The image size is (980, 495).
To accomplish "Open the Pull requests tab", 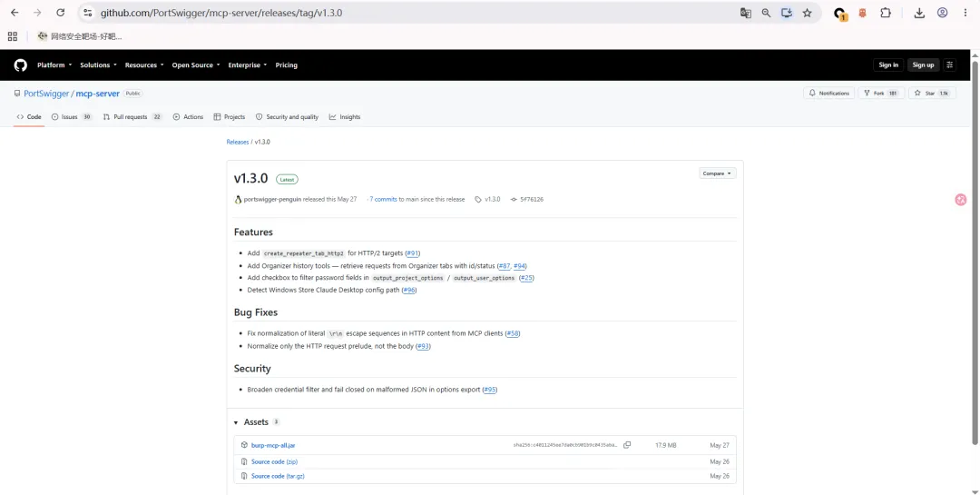I will click(x=132, y=117).
